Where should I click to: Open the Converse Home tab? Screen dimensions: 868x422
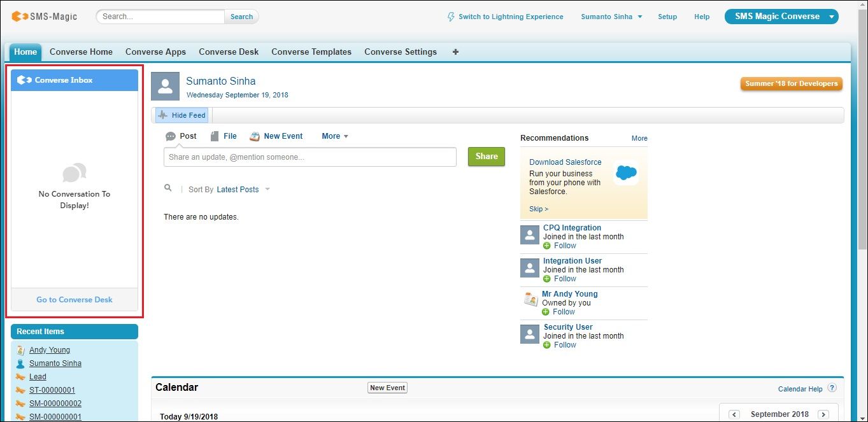pyautogui.click(x=81, y=52)
